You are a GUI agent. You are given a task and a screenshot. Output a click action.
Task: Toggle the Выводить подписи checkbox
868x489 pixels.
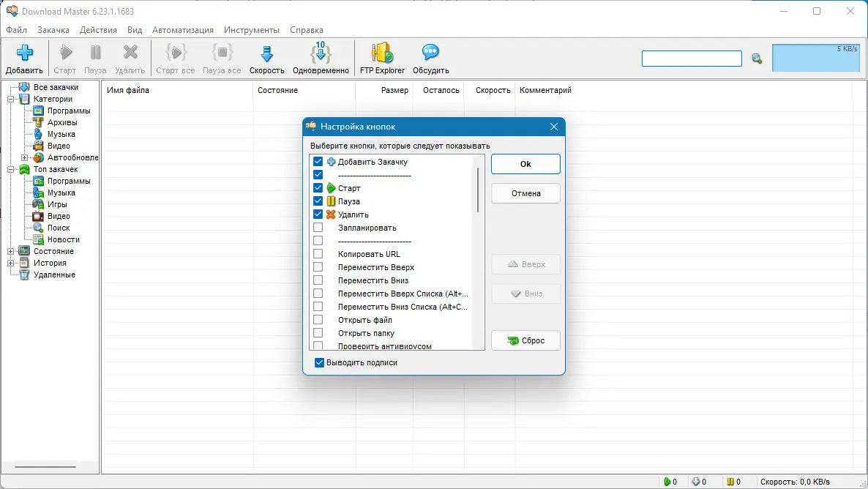(x=319, y=363)
